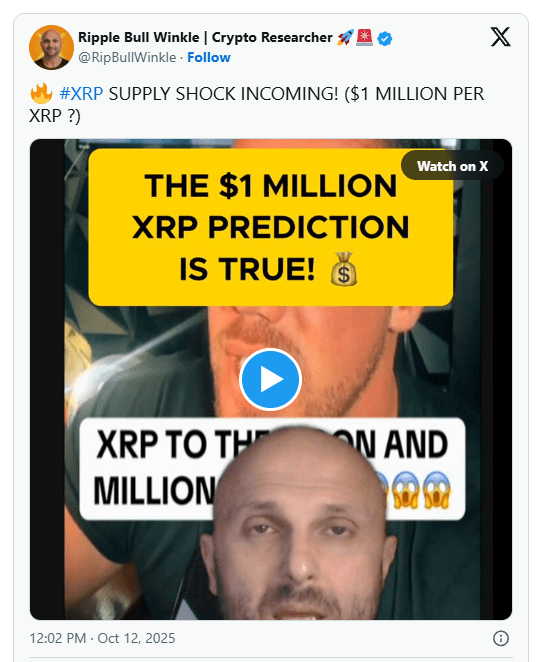
Task: Click the X logo in the corner
Action: 500,37
